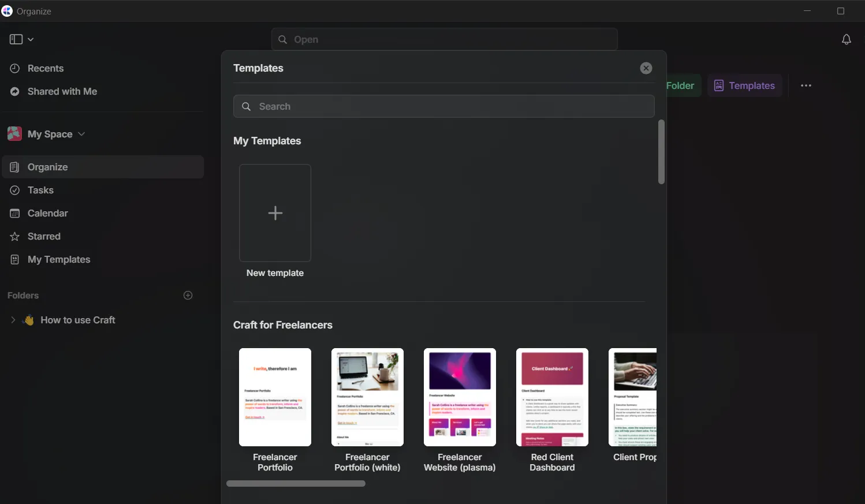The height and width of the screenshot is (504, 865).
Task: Go to the Tasks section
Action: click(40, 190)
